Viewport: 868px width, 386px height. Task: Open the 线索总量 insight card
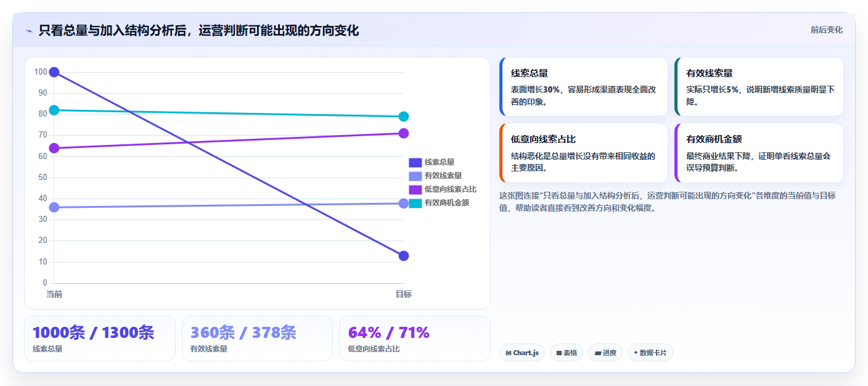[583, 87]
